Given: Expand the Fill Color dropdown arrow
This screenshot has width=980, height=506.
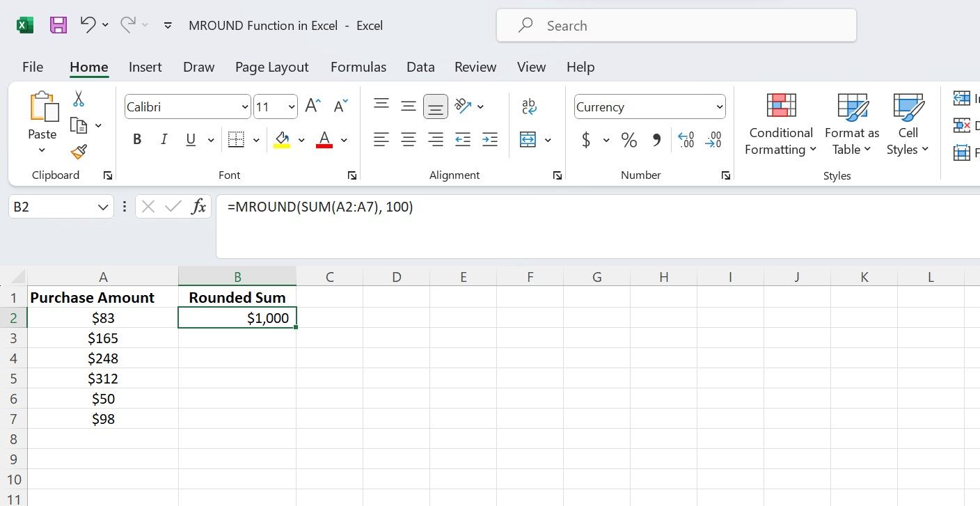Looking at the screenshot, I should [x=301, y=139].
